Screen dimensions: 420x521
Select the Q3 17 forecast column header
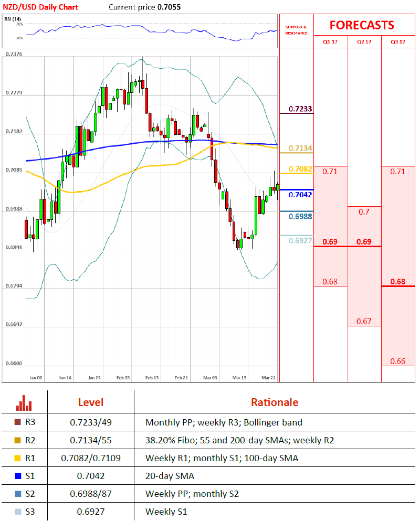click(x=398, y=42)
